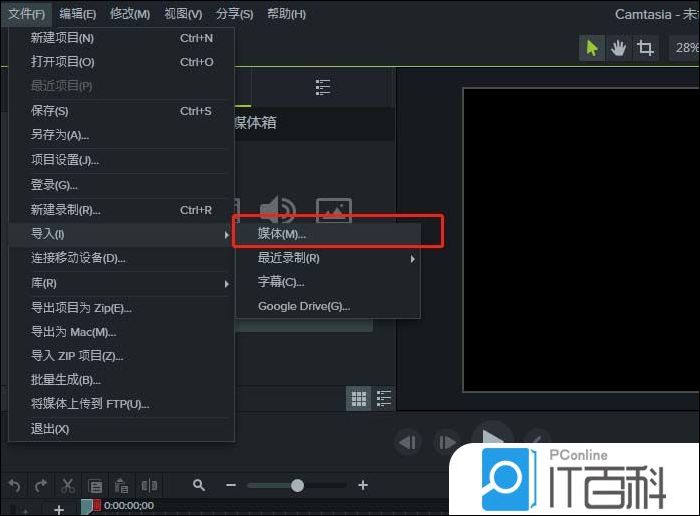Click the undo icon on timeline toolbar

[x=15, y=485]
